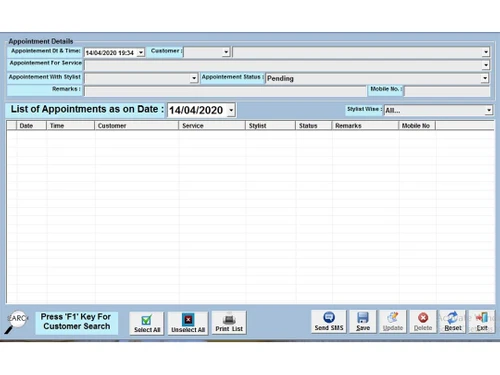Screen dimensions: 500x375
Task: Click the Update button
Action: tap(393, 322)
